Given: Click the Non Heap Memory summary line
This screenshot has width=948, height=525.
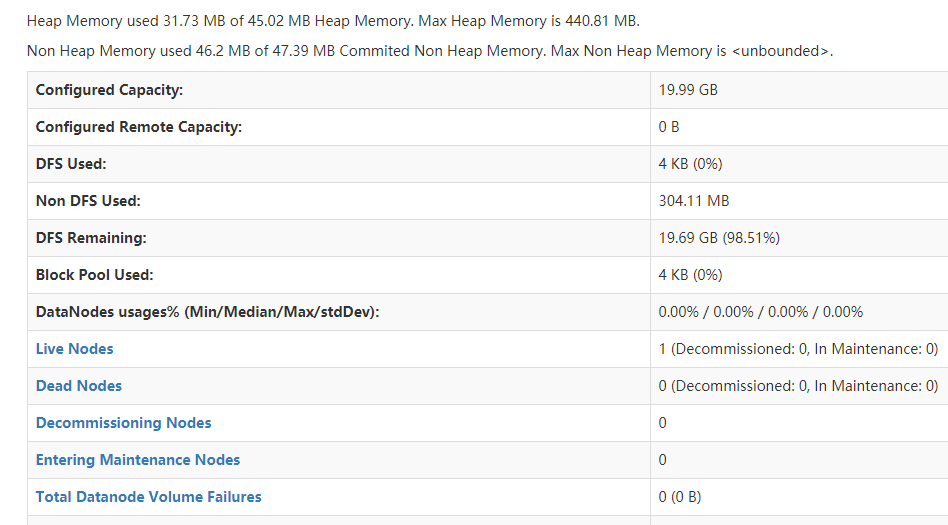Looking at the screenshot, I should 430,51.
